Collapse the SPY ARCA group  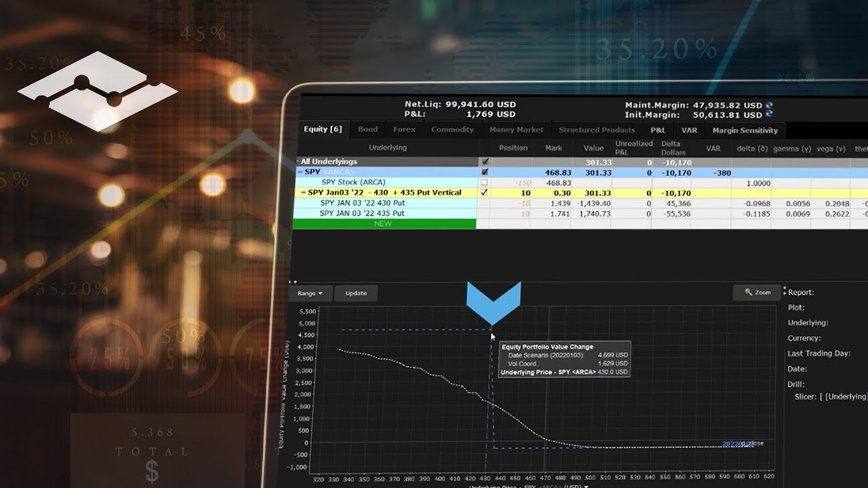pos(300,172)
